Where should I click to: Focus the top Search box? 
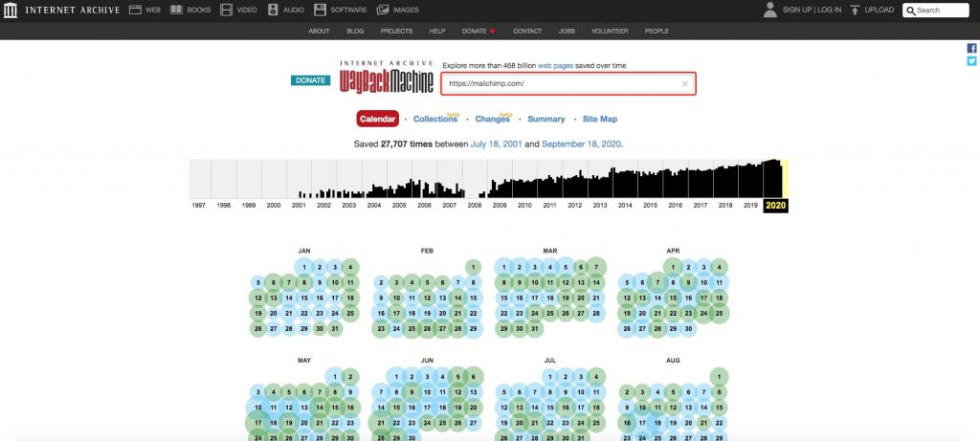tap(936, 10)
